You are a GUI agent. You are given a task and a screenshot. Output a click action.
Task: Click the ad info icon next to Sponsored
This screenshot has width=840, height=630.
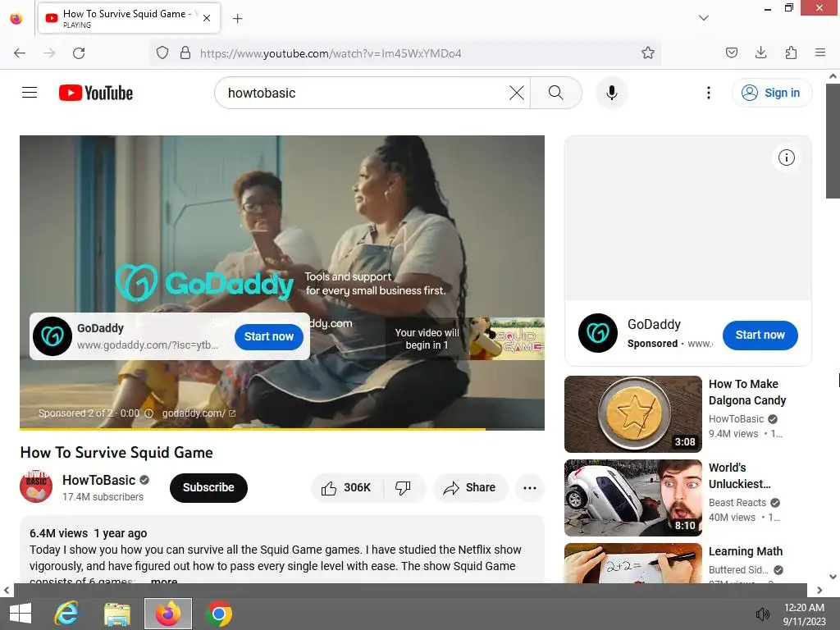tap(149, 413)
